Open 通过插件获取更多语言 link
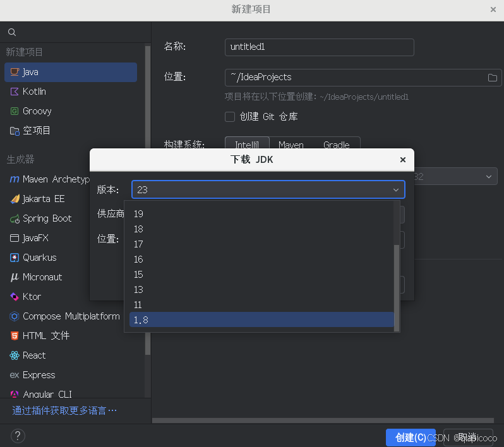Screen dimensions: 504x447 pyautogui.click(x=64, y=410)
